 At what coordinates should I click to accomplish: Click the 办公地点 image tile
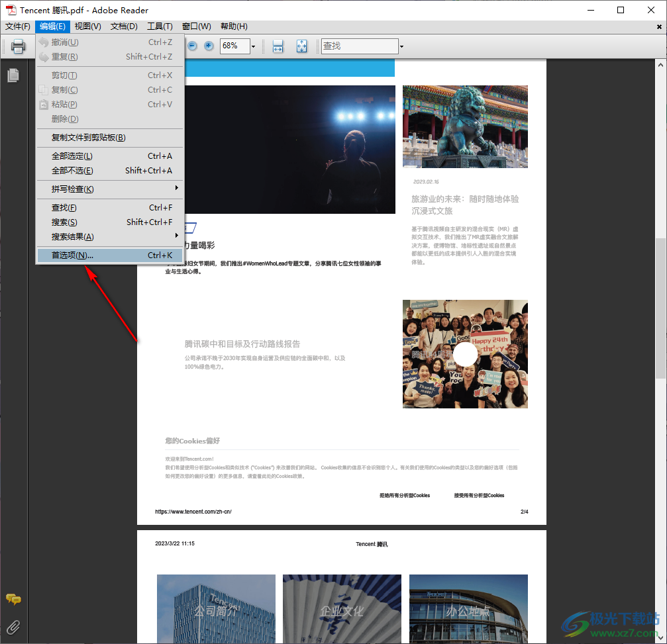(468, 609)
